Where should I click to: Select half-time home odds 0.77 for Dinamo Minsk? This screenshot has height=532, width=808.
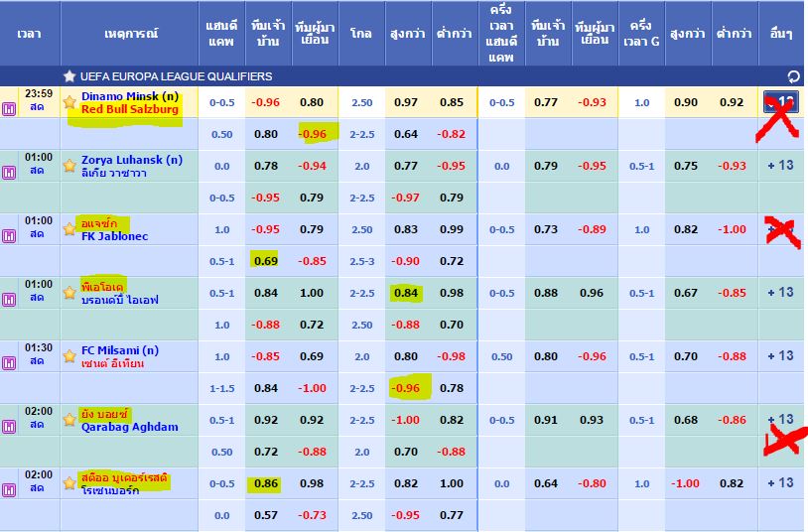(546, 102)
